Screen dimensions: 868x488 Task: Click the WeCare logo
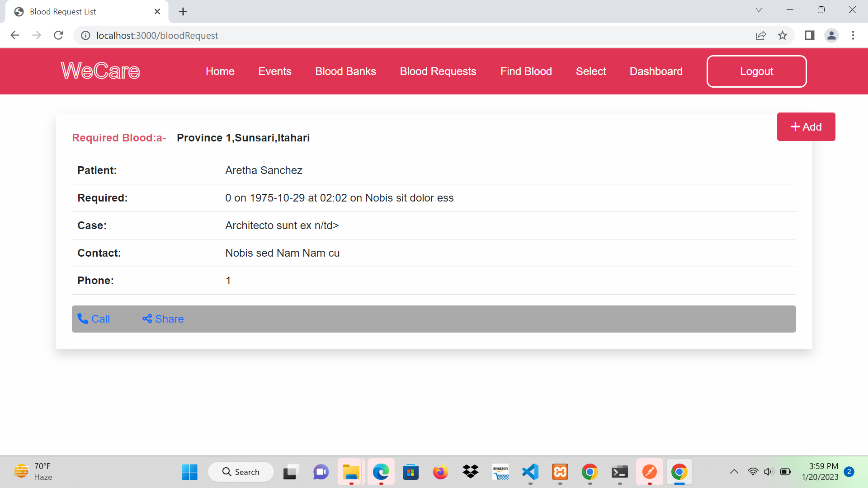pyautogui.click(x=100, y=71)
